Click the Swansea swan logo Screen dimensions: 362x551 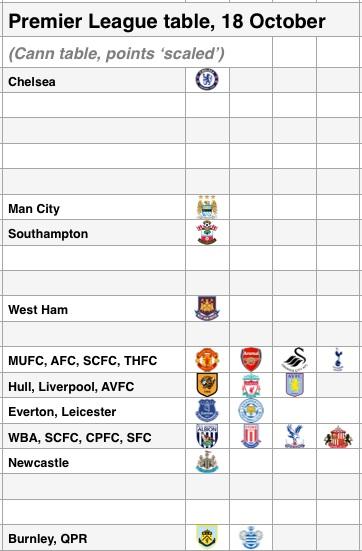295,359
